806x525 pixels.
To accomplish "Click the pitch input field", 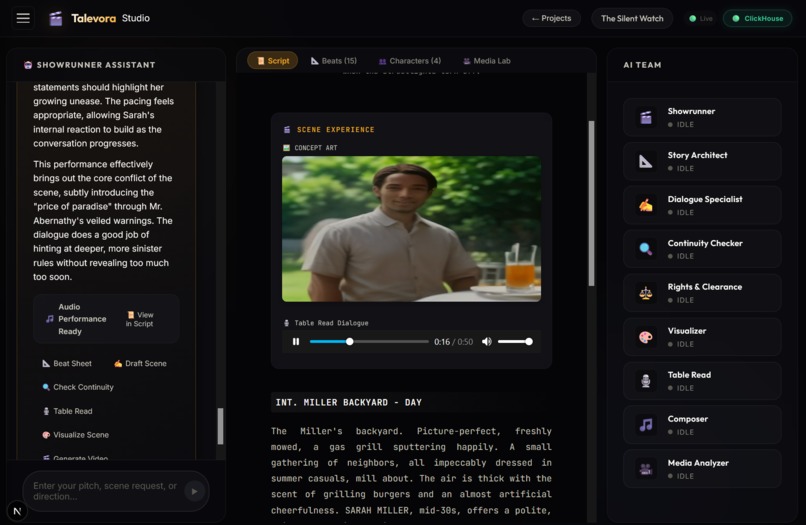I will click(106, 491).
